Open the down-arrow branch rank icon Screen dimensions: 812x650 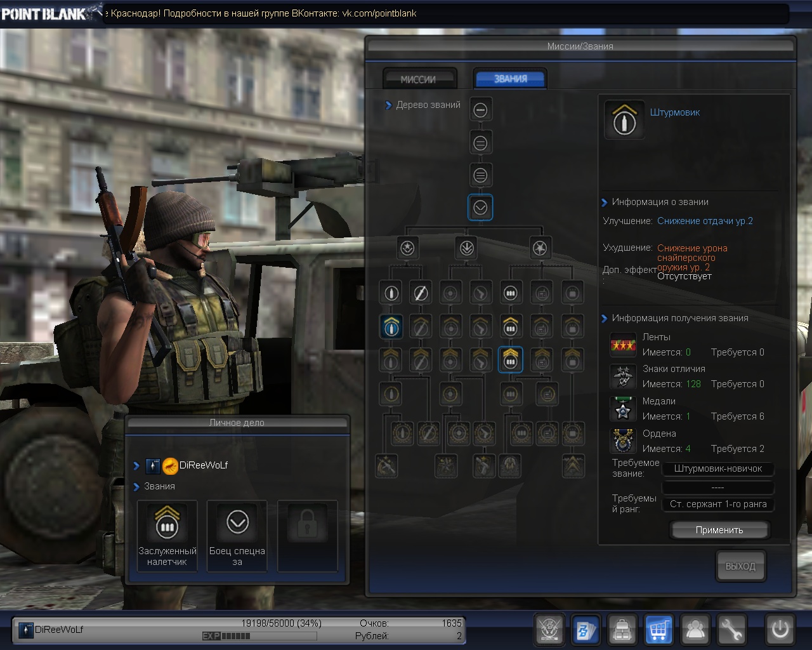467,248
